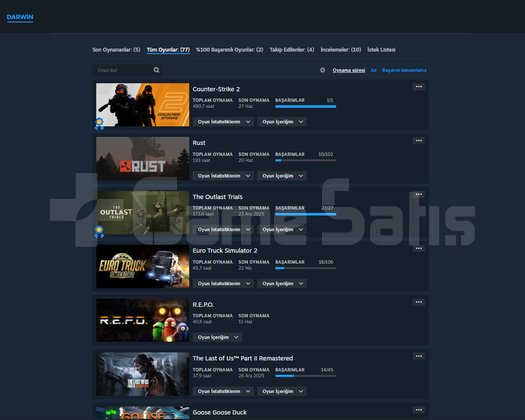The image size is (525, 420).
Task: Click Rust cover thumbnail
Action: pyautogui.click(x=143, y=159)
